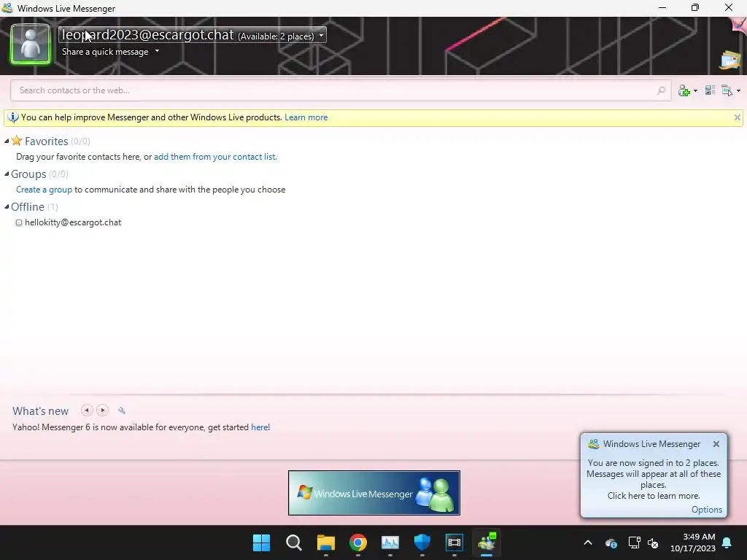Click the Add a contact icon

tap(684, 90)
